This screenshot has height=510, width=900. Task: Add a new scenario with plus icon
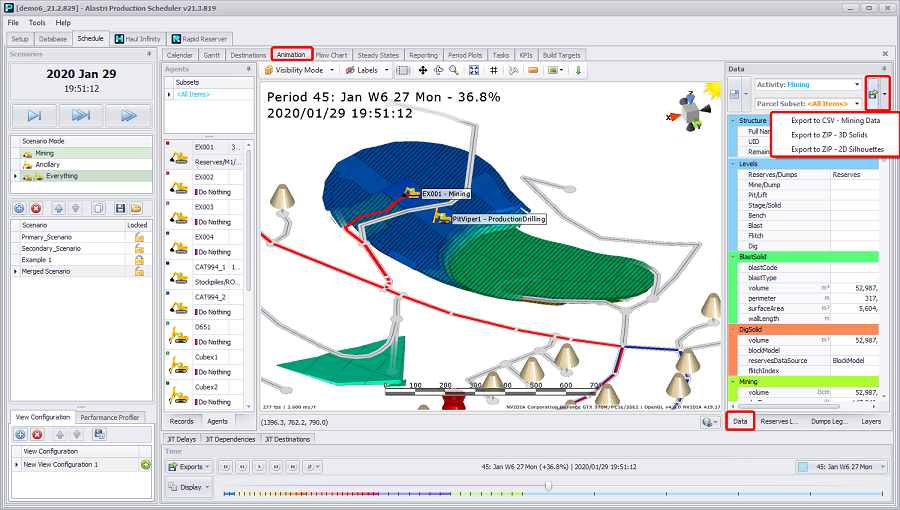pyautogui.click(x=20, y=208)
